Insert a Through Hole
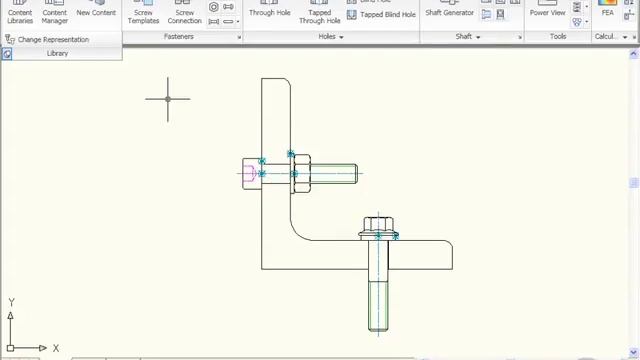The height and width of the screenshot is (360, 640). (x=270, y=9)
